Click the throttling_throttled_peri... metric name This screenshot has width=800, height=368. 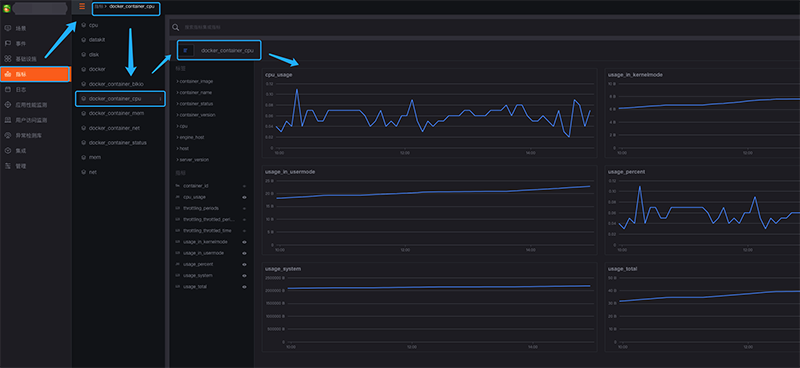click(209, 219)
